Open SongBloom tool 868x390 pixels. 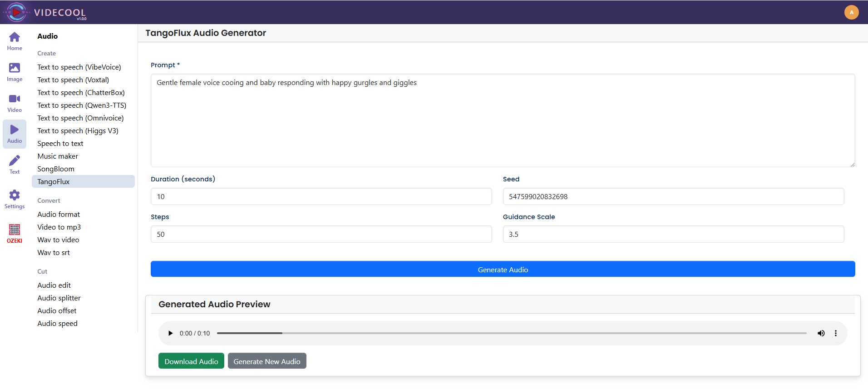(56, 169)
